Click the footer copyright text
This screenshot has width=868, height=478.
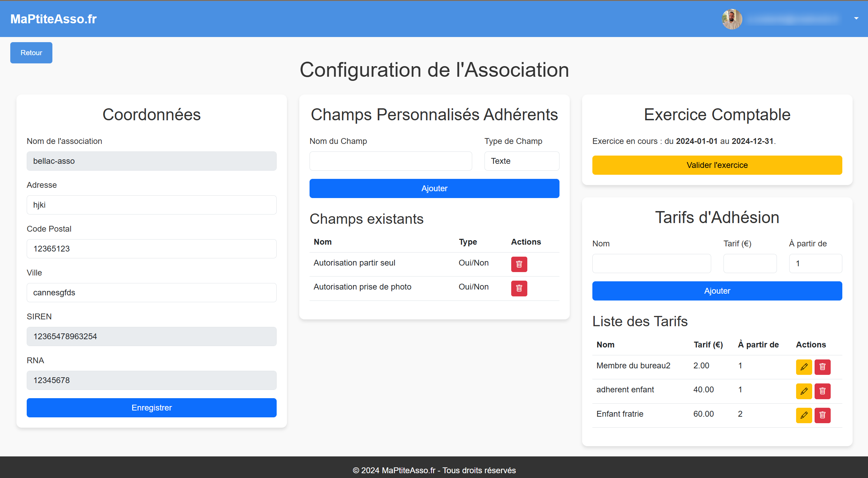pyautogui.click(x=434, y=470)
